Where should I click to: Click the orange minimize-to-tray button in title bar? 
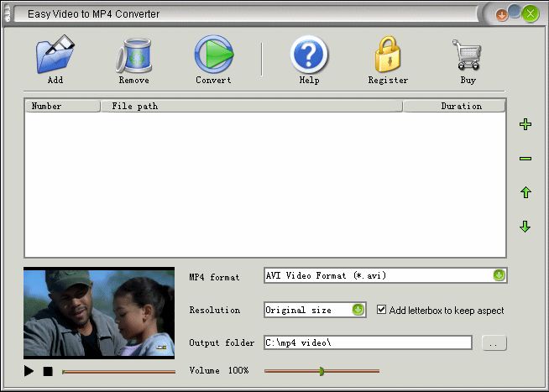coord(502,15)
